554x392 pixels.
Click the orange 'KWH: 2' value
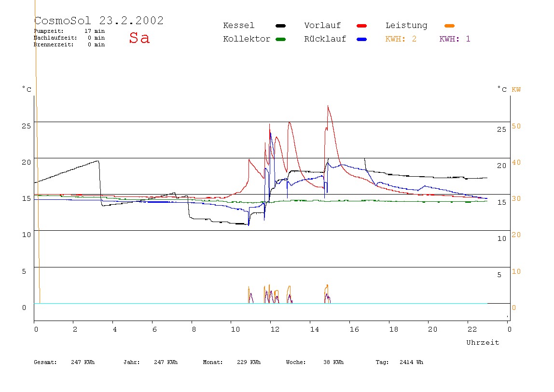click(401, 39)
